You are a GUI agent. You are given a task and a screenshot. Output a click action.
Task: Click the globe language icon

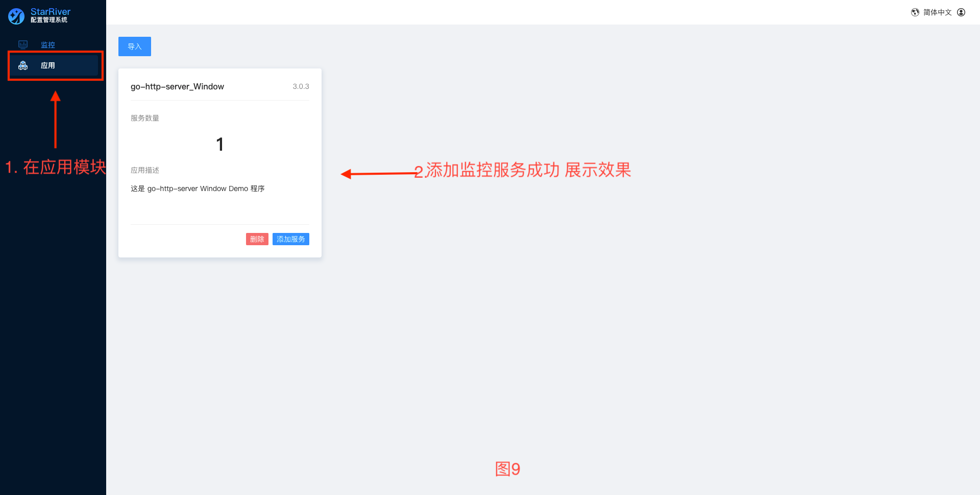(915, 12)
